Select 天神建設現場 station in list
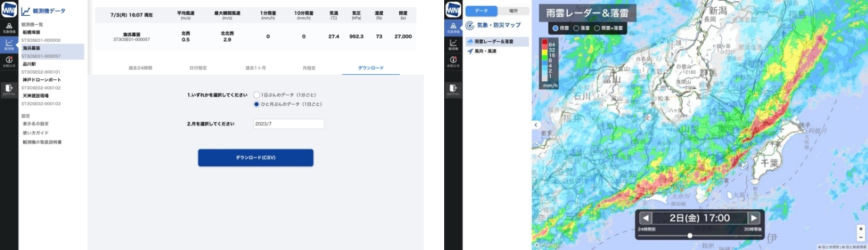Screen dimensions: 868x250 [36, 95]
